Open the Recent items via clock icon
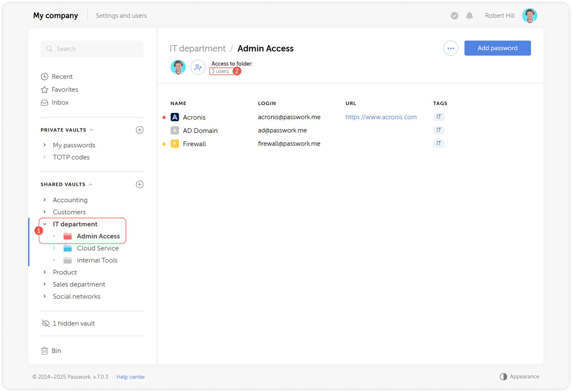 pos(45,76)
